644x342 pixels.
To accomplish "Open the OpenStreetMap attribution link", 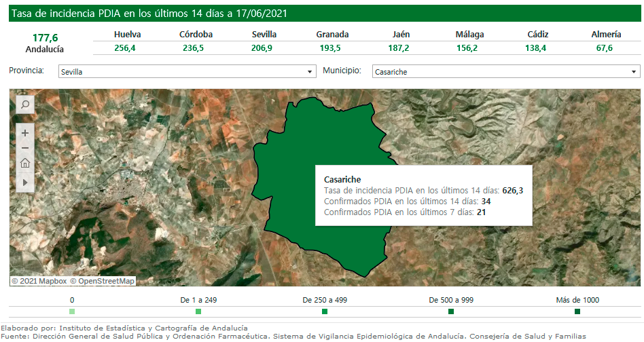I will coord(102,281).
